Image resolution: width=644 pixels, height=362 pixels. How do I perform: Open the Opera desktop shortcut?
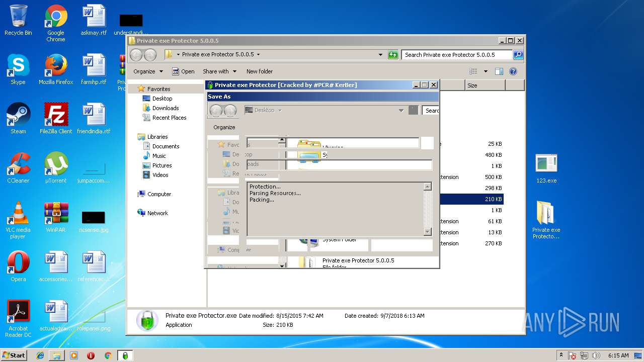(x=18, y=267)
